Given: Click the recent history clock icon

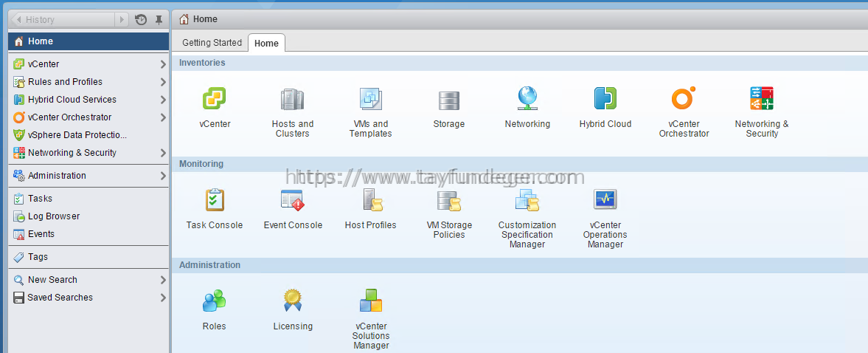Looking at the screenshot, I should 141,19.
